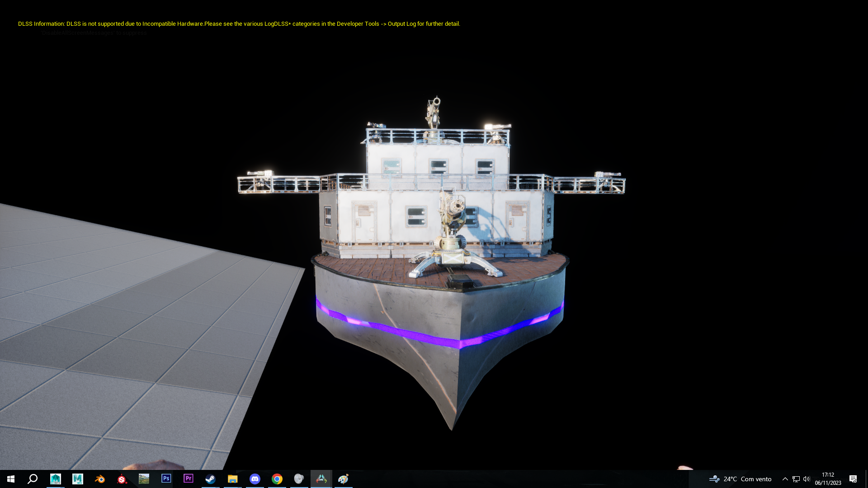Image resolution: width=868 pixels, height=488 pixels.
Task: Open Discord
Action: [255, 479]
